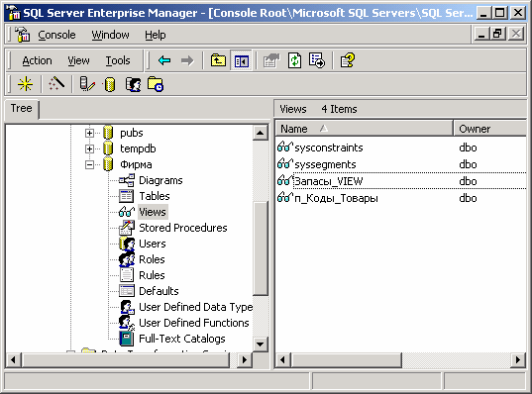Image resolution: width=532 pixels, height=394 pixels.
Task: Click the views list horizontal scrollbar thumb
Action: coord(346,359)
